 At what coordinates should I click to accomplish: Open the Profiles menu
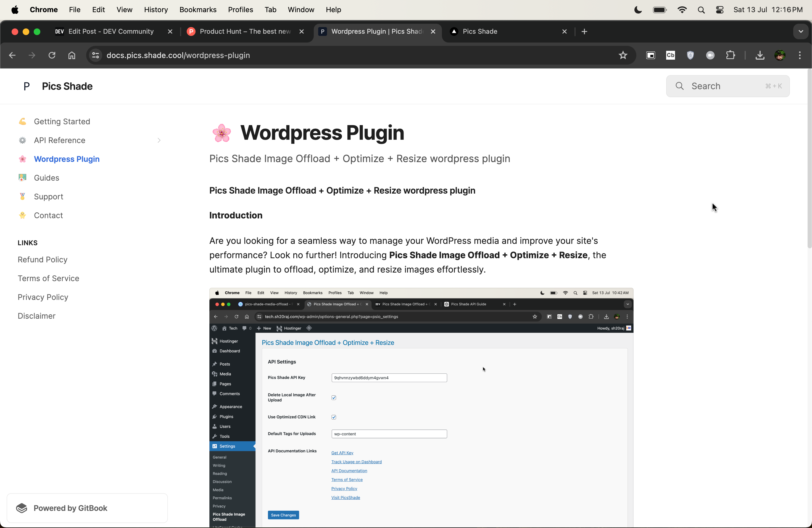[x=241, y=10]
